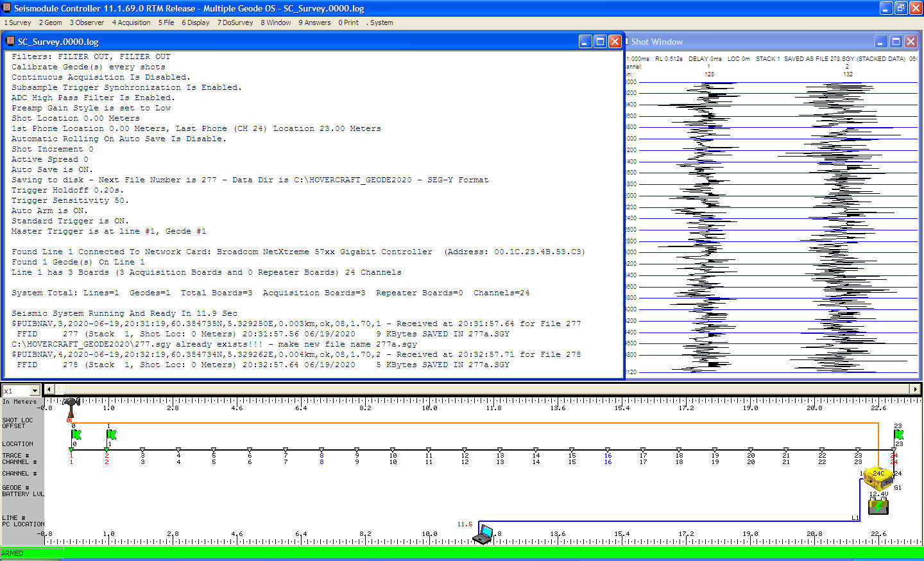Open the 4 Acquisition menu
Screen dimensions: 924x561
pos(132,22)
